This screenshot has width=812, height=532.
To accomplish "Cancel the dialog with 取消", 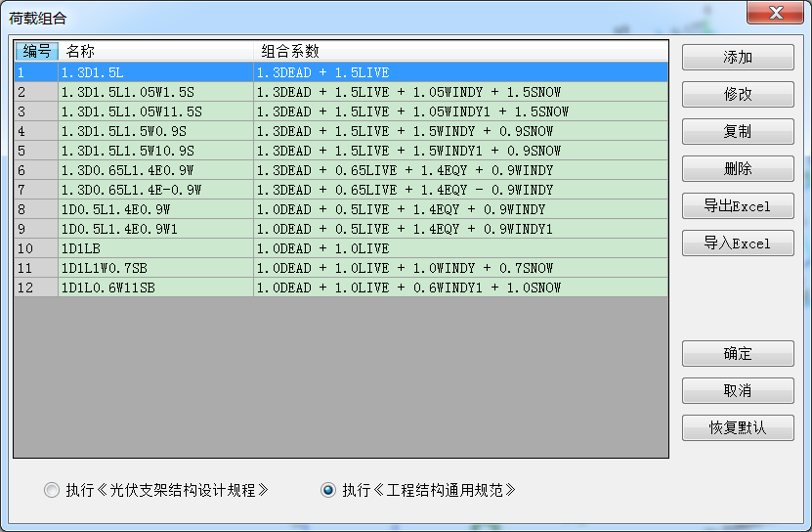I will coord(737,391).
